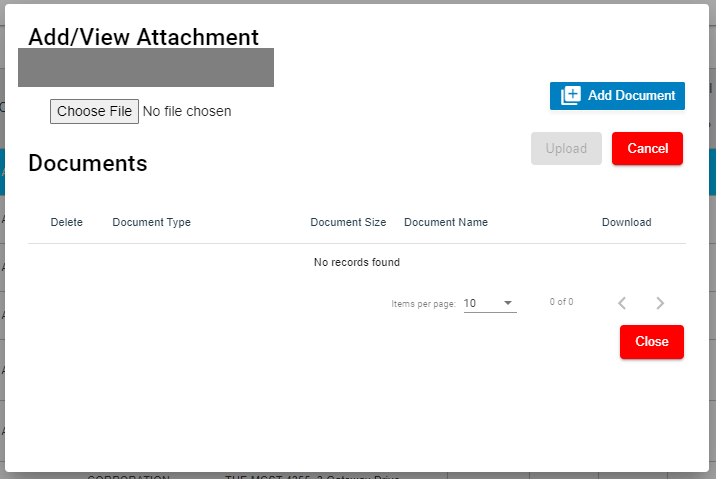Click the gray redacted box under title
Screen dimensions: 716x479
pos(146,67)
